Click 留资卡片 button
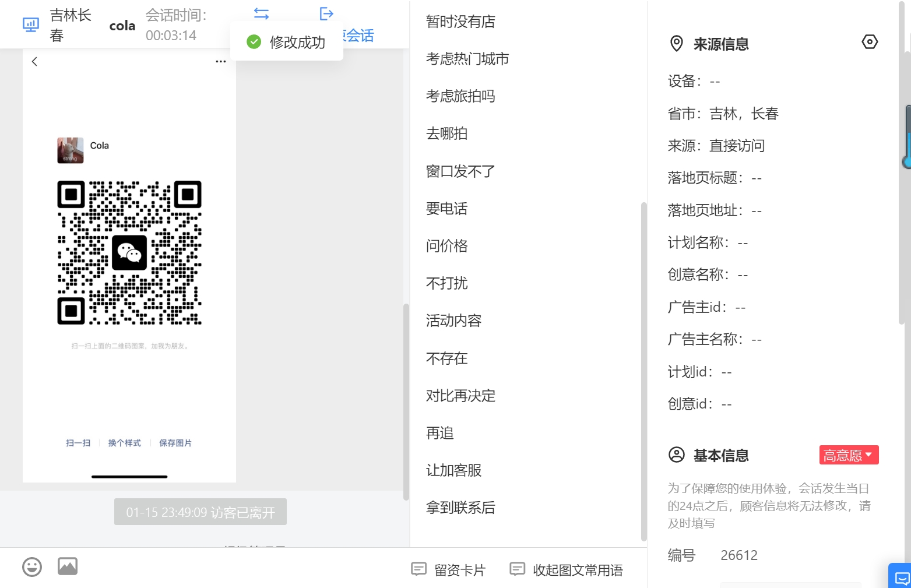The height and width of the screenshot is (588, 911). [448, 569]
